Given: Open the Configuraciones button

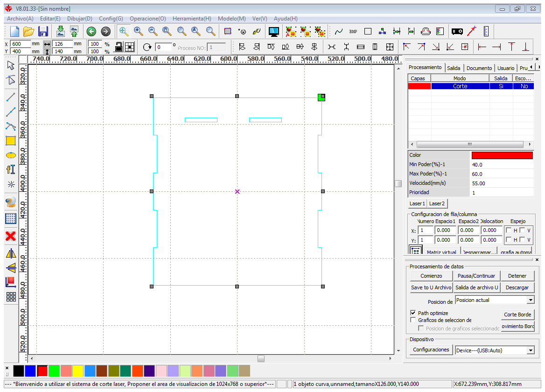Looking at the screenshot, I should pos(431,350).
